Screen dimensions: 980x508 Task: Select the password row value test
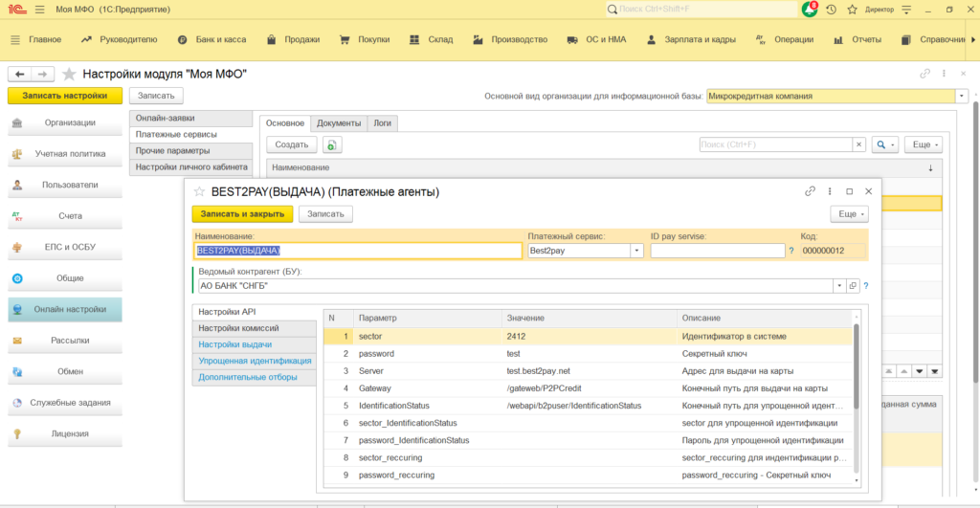click(513, 354)
